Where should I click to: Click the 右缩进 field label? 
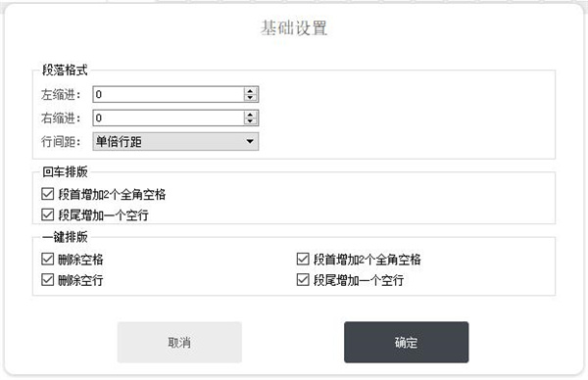point(61,119)
